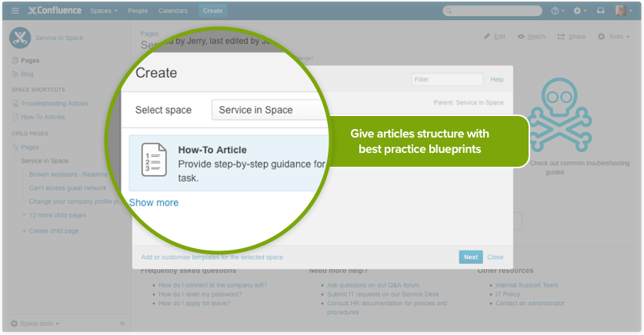Click the Service in Space avatar icon
The image size is (644, 335).
pyautogui.click(x=21, y=38)
